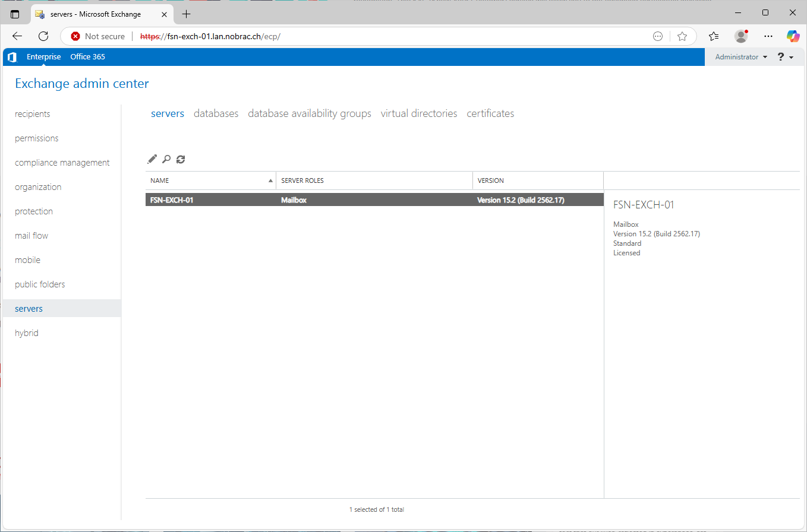
Task: Open the favorites list icon
Action: point(714,36)
